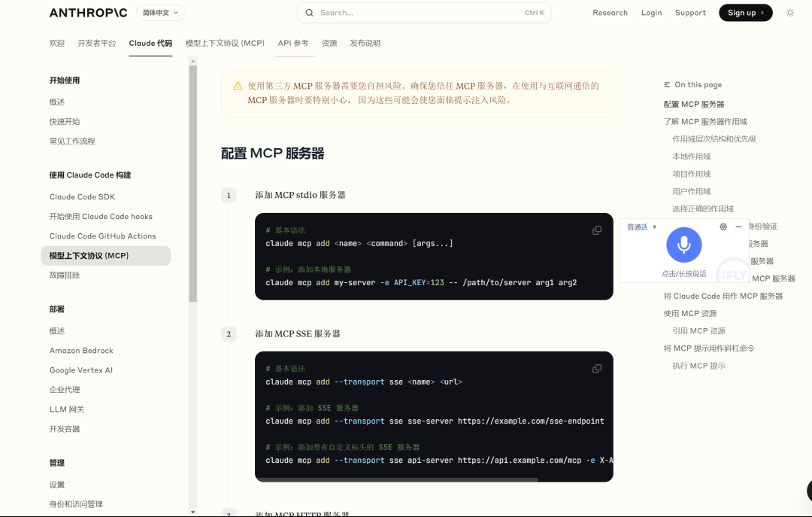Click the 添加 MCP SSE 服务器 step title

click(x=298, y=334)
